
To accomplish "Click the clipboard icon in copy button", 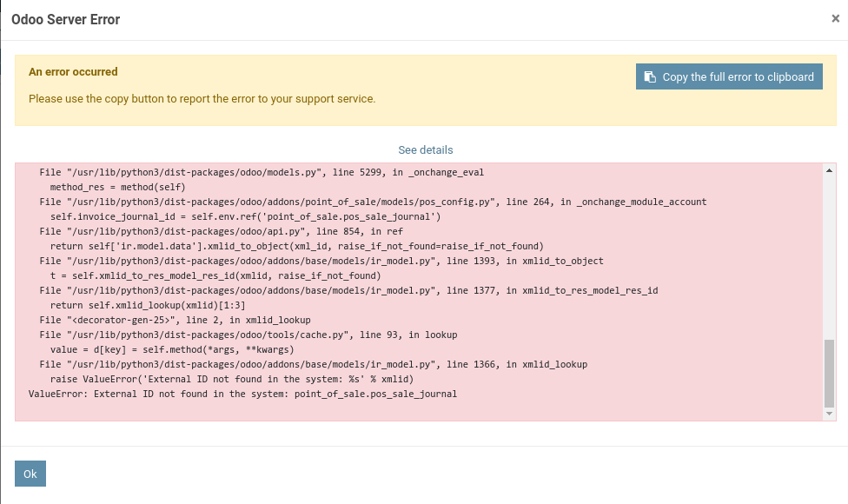I will pyautogui.click(x=650, y=76).
